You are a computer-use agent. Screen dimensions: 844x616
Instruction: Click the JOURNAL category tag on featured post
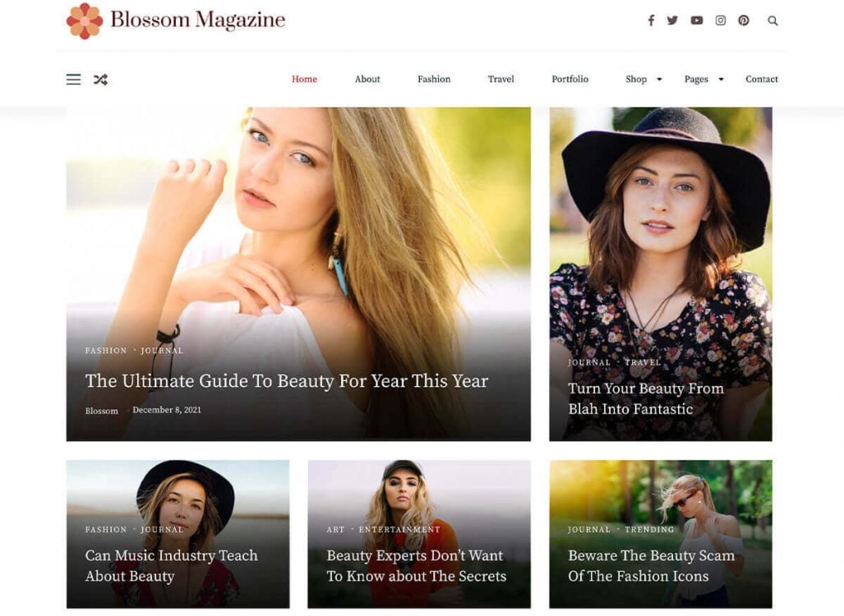coord(162,350)
